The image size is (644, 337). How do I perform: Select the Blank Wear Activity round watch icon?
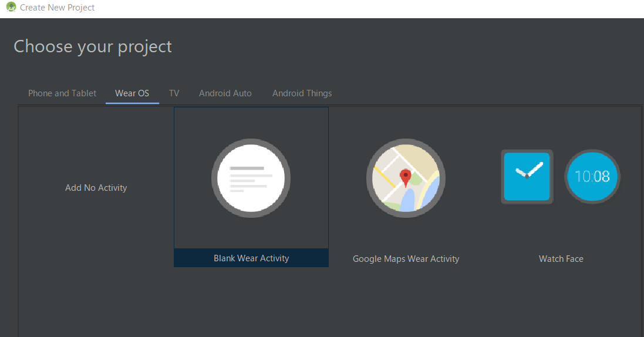pos(251,178)
